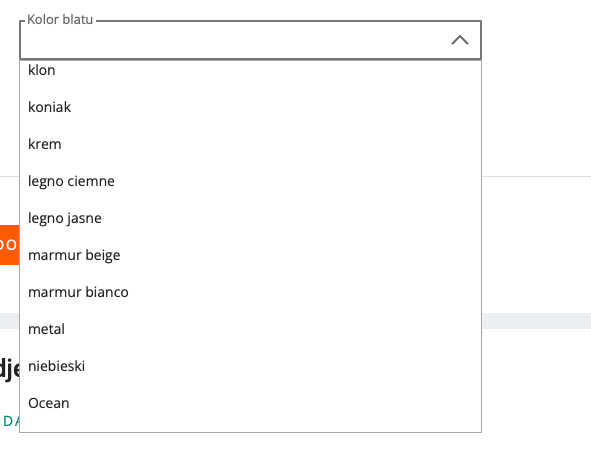Click the partially hidden bold heading at left
The image size is (591, 450).
(x=9, y=369)
